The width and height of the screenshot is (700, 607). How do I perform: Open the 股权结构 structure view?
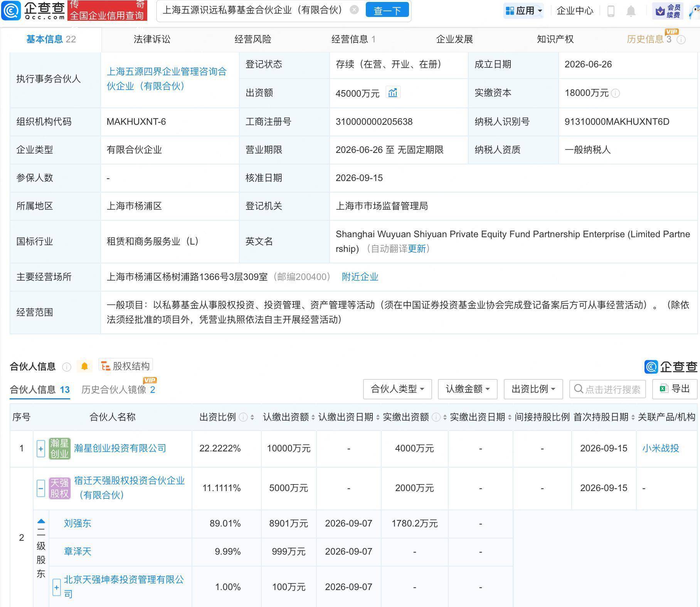126,366
